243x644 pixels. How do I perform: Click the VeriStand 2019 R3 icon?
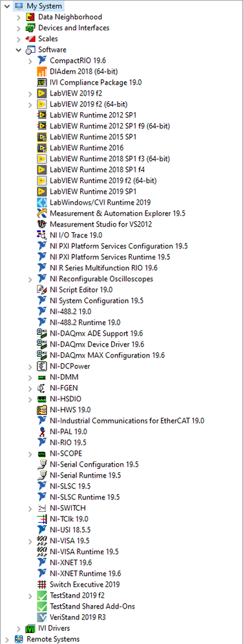(42, 617)
